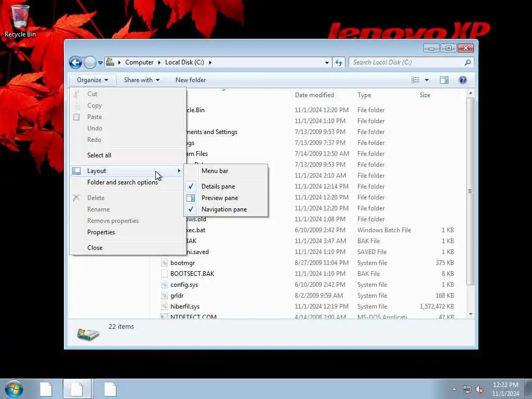Open Folder and search options
Viewport: 532px width, 399px height.
122,182
